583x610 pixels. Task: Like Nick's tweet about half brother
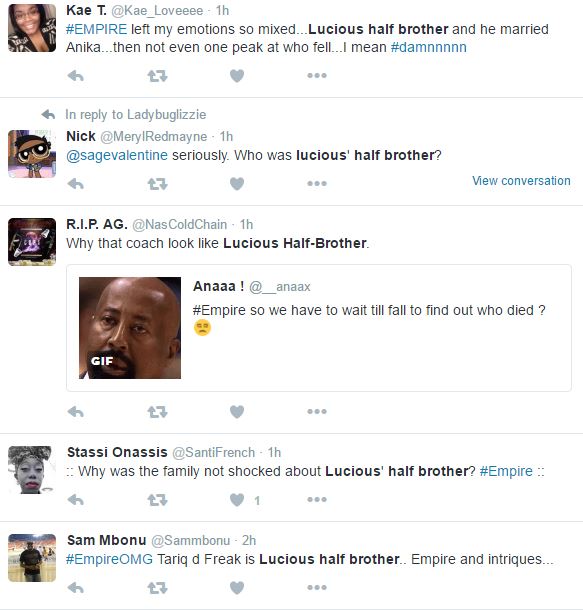coord(237,184)
